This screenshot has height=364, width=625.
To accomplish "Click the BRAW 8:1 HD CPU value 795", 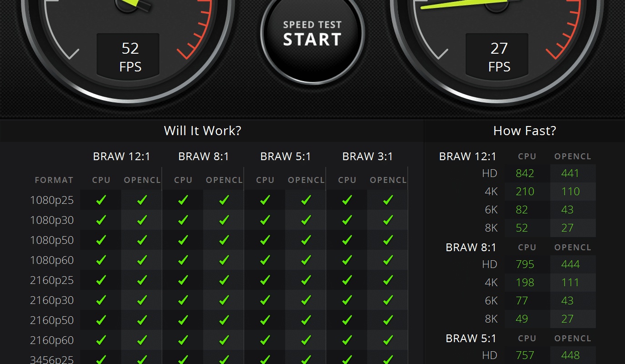I will pyautogui.click(x=525, y=264).
